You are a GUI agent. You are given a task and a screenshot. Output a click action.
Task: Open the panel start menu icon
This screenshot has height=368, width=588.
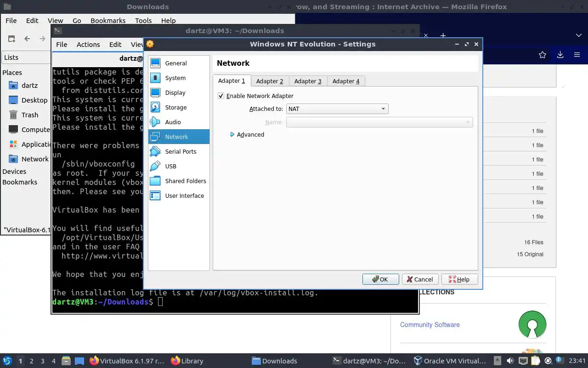[7, 361]
